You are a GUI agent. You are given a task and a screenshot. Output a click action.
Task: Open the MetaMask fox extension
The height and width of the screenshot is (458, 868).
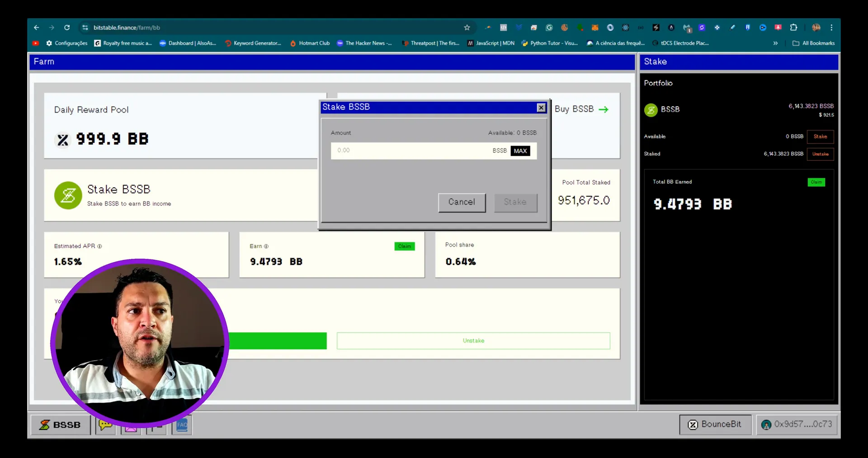pyautogui.click(x=595, y=28)
